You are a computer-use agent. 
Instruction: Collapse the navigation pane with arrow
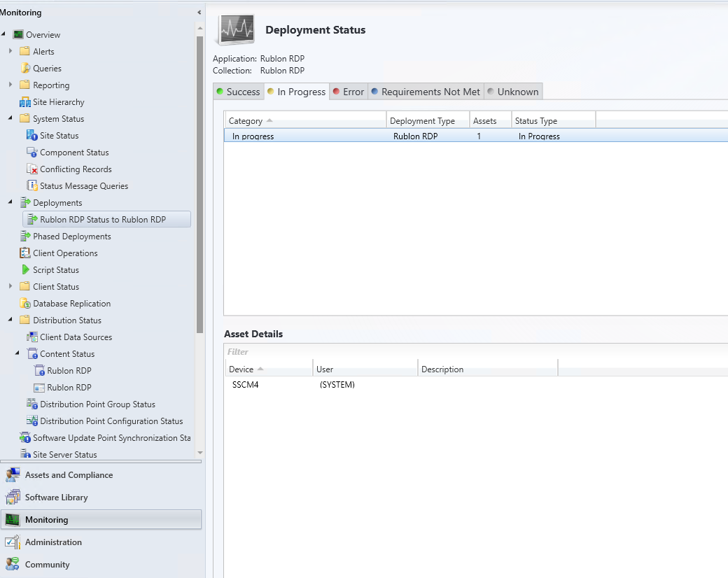(x=199, y=13)
